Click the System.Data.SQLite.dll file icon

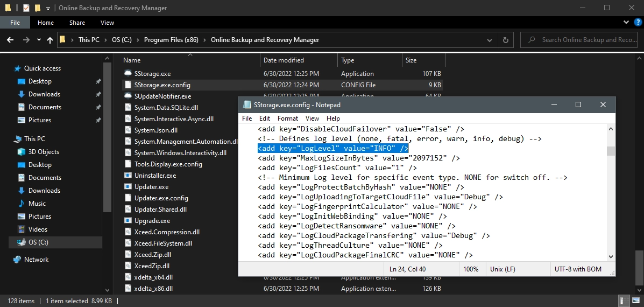pyautogui.click(x=128, y=108)
